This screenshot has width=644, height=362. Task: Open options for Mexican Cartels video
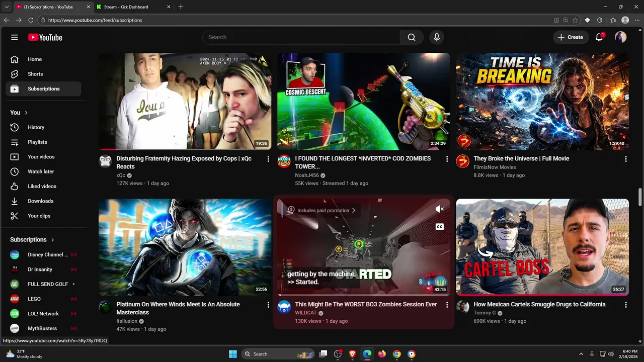(626, 305)
